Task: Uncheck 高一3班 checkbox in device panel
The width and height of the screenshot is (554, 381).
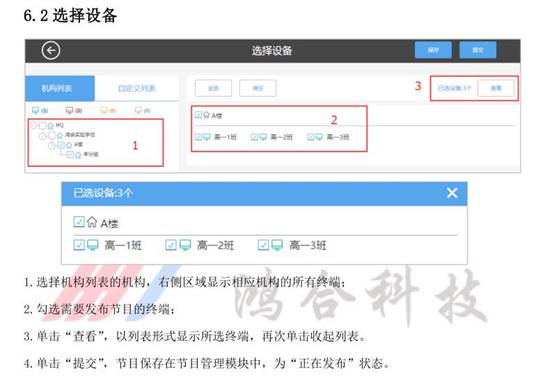Action: point(311,137)
